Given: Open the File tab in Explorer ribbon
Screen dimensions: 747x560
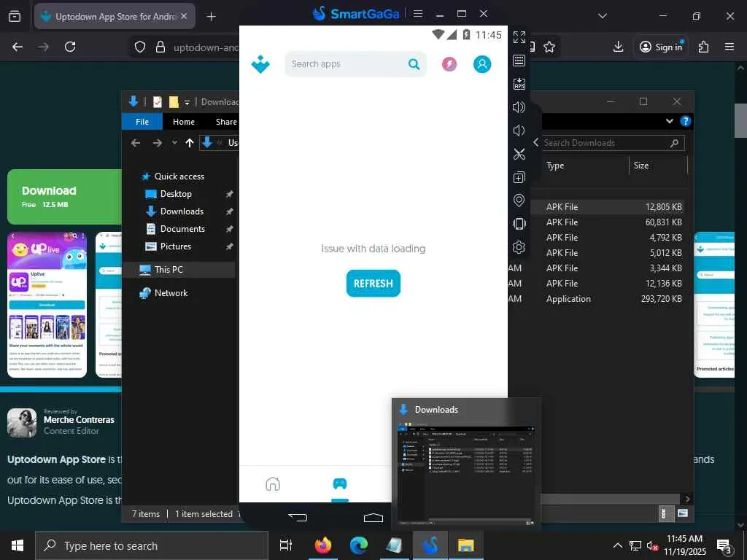Looking at the screenshot, I should (x=142, y=122).
